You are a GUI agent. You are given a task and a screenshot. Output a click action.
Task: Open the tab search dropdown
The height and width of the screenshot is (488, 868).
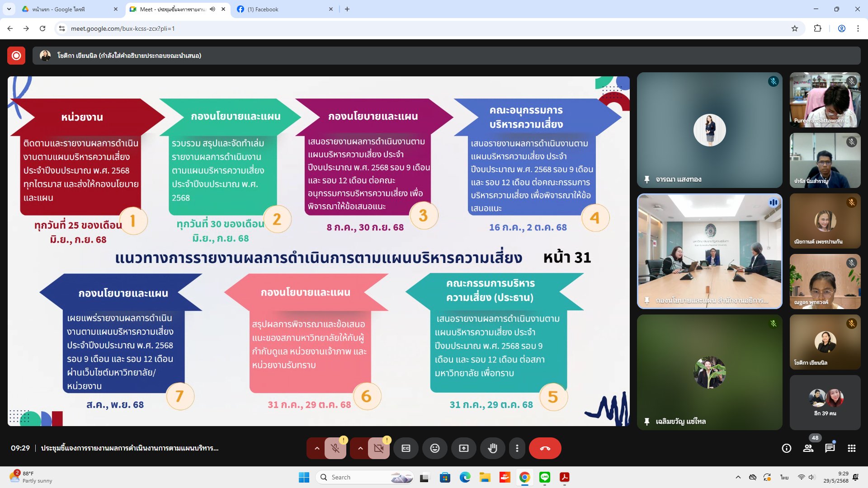[x=9, y=9]
